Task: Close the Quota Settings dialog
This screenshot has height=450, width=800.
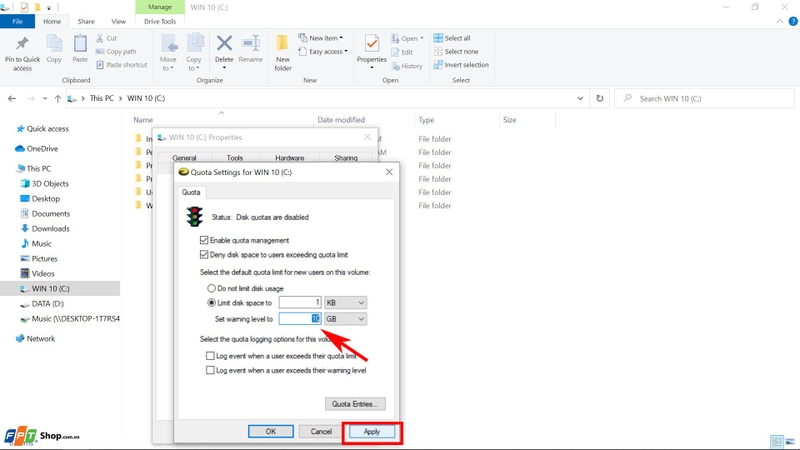Action: pos(389,172)
